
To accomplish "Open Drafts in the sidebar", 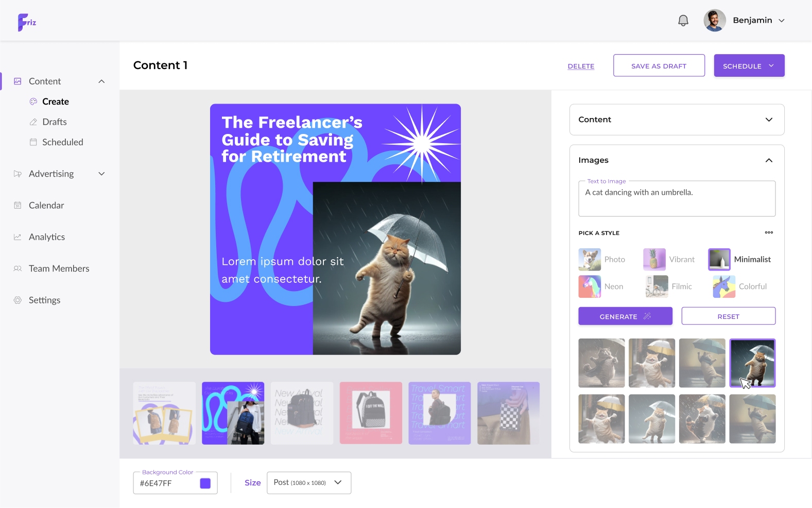I will tap(55, 122).
